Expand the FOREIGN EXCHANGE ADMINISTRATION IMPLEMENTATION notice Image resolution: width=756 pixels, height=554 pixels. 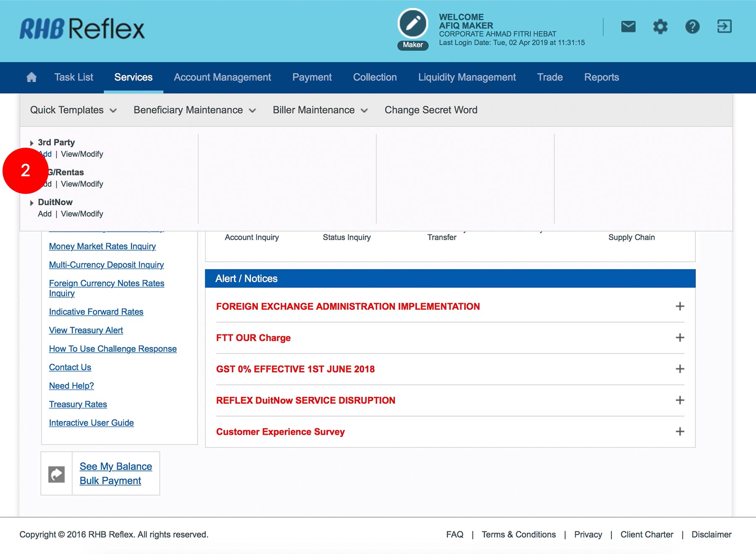680,306
